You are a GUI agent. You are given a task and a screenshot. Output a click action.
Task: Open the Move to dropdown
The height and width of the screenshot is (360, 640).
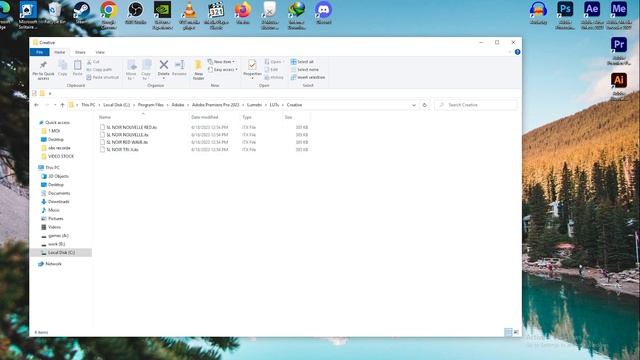(x=131, y=70)
